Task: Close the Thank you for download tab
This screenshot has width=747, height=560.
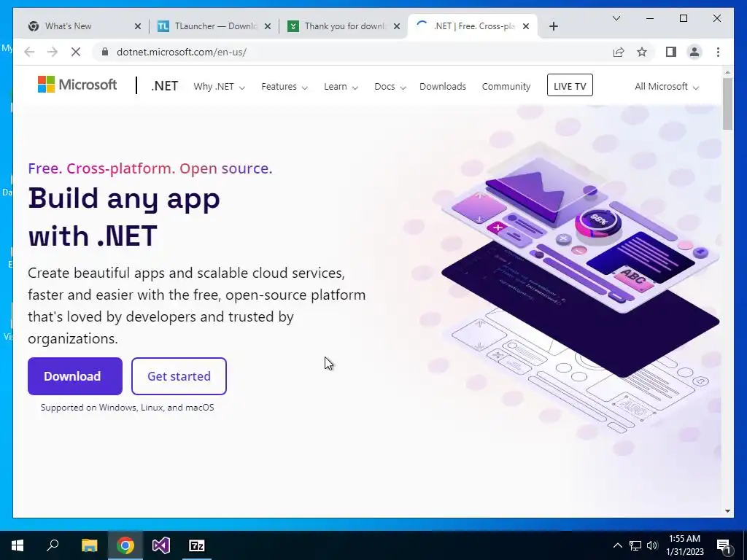Action: (x=397, y=26)
